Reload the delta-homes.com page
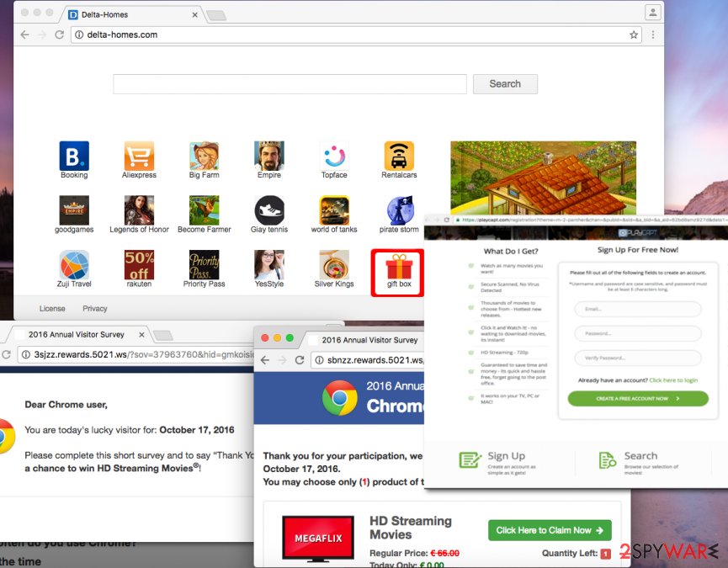The image size is (728, 568). click(60, 35)
